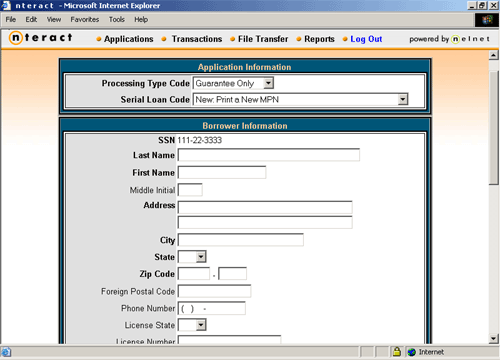500x360 pixels.
Task: Click the five-digit Zip Code field
Action: (194, 274)
